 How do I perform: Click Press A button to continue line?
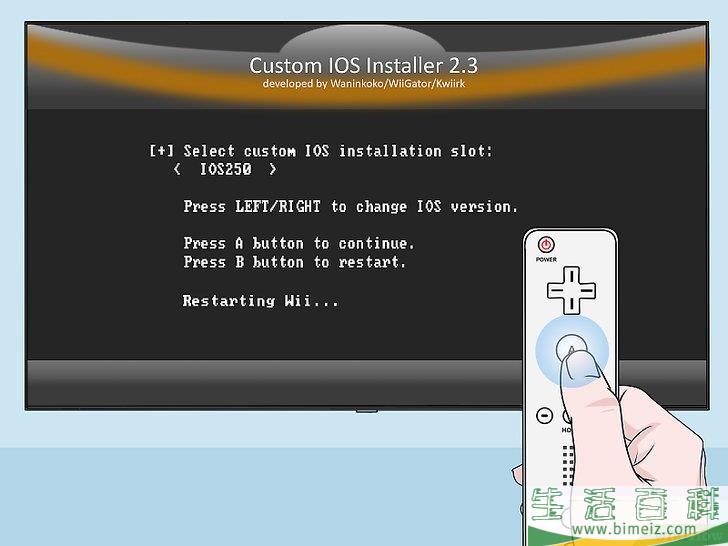(299, 243)
